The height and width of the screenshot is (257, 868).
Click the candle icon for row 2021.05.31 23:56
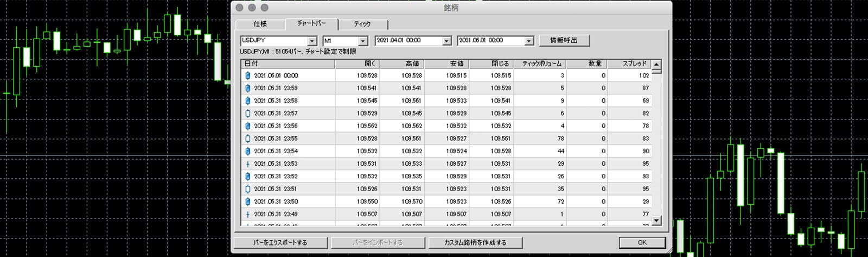pyautogui.click(x=248, y=126)
